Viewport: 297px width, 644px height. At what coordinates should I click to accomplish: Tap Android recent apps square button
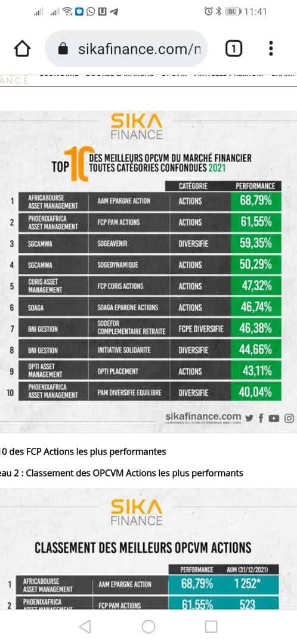pyautogui.click(x=211, y=627)
